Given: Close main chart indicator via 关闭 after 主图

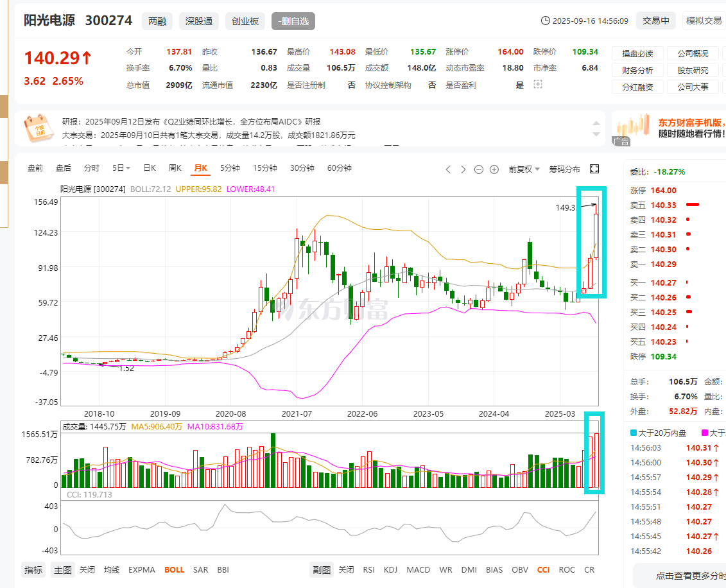Looking at the screenshot, I should pyautogui.click(x=87, y=570).
